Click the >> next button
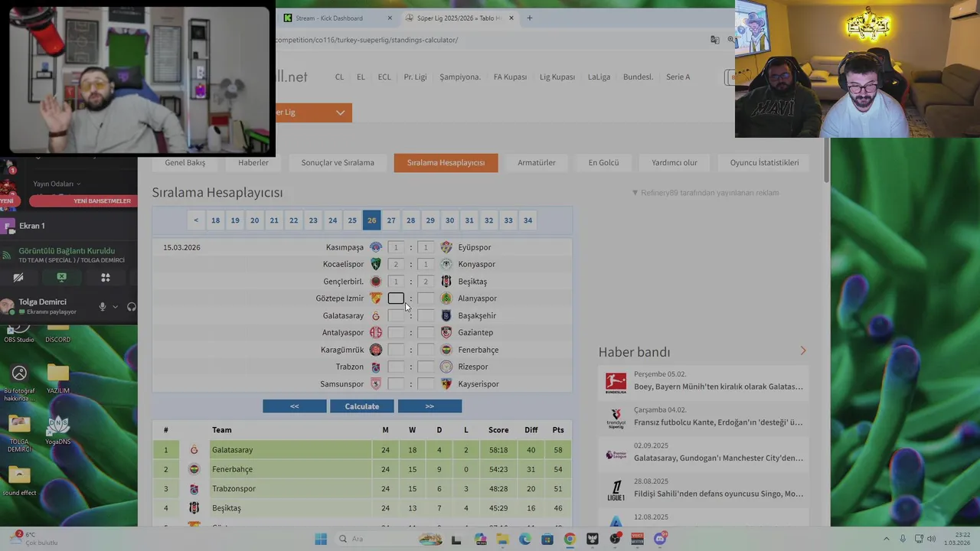 (x=430, y=406)
